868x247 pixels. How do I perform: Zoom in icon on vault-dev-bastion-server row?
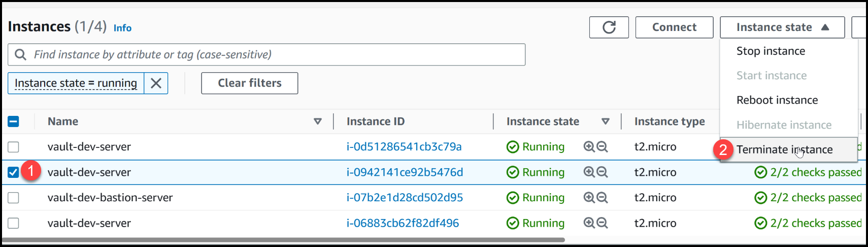[589, 198]
